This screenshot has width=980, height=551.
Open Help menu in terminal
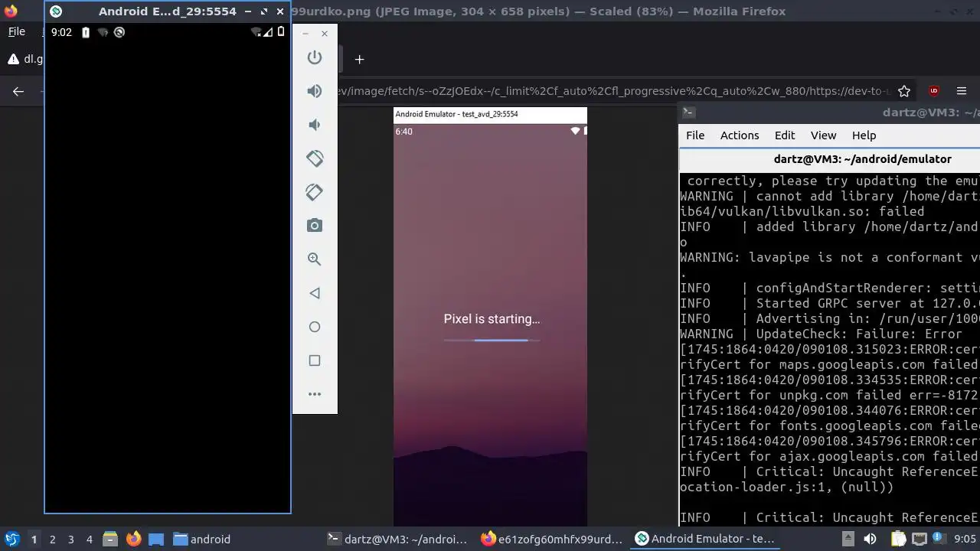(864, 135)
